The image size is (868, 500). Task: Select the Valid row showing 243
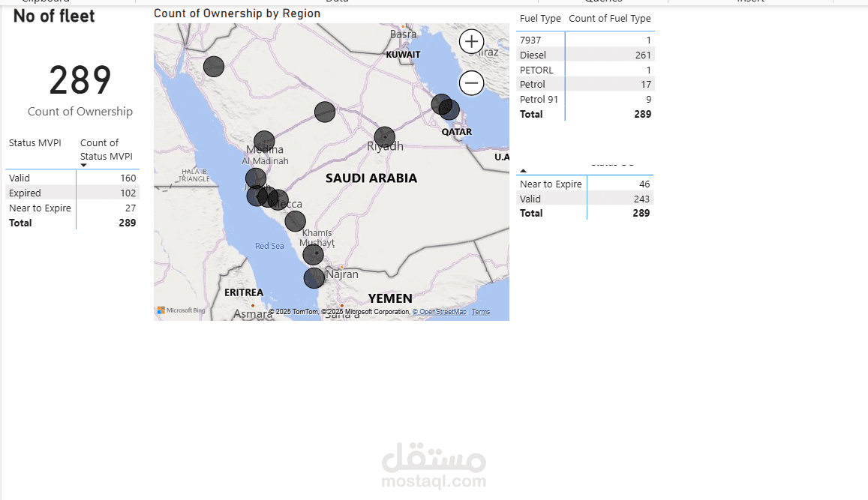[584, 199]
